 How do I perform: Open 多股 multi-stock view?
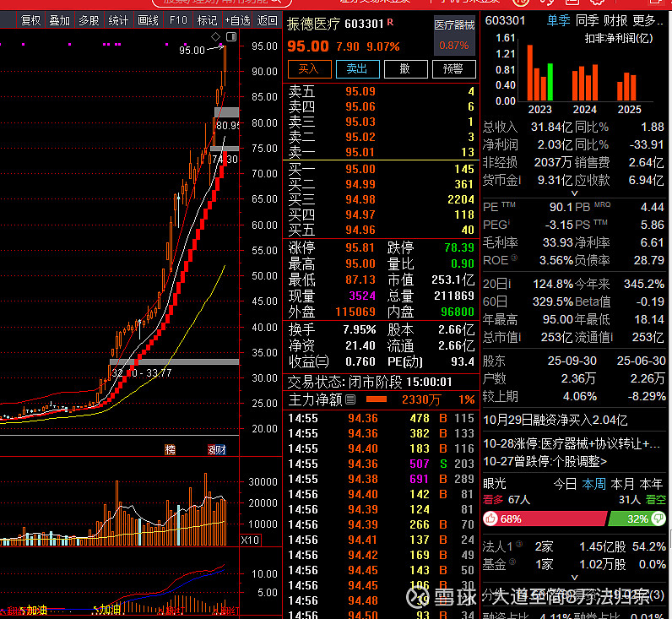tap(89, 20)
